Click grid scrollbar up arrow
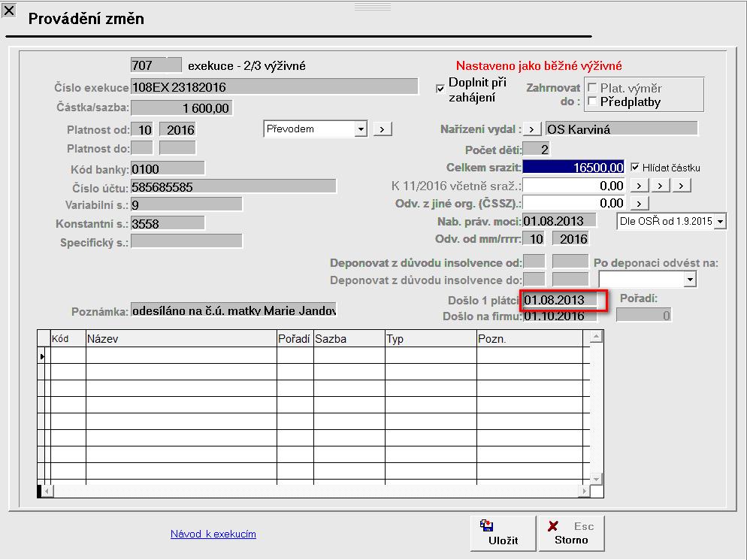This screenshot has width=747, height=560. [x=597, y=337]
